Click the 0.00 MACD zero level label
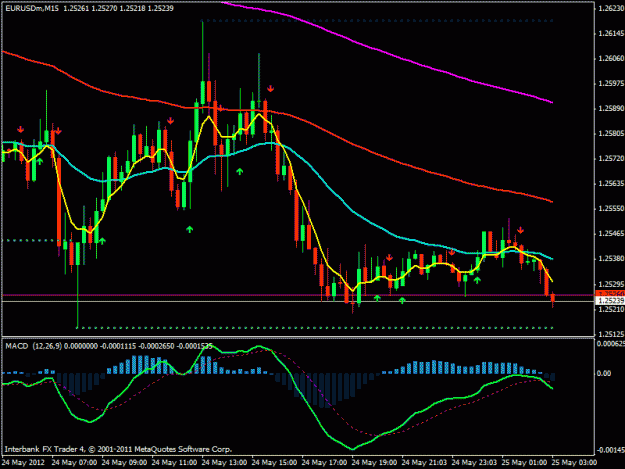This screenshot has height=469, width=625. click(604, 373)
